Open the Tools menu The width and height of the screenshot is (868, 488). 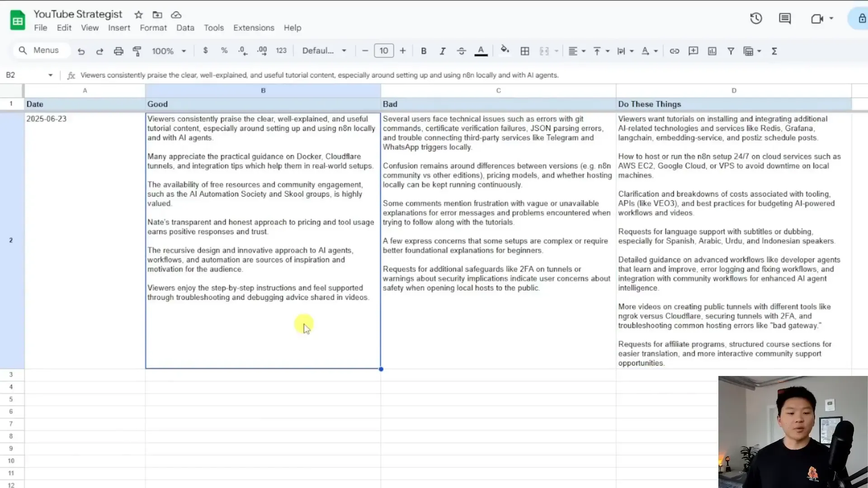[x=213, y=28]
